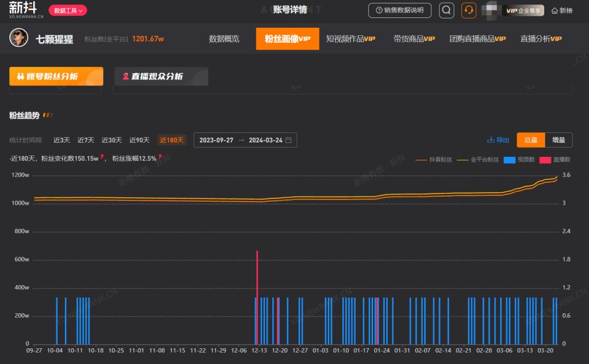Click the 粉丝趋势 info bars icon
The height and width of the screenshot is (364, 589).
[x=47, y=116]
